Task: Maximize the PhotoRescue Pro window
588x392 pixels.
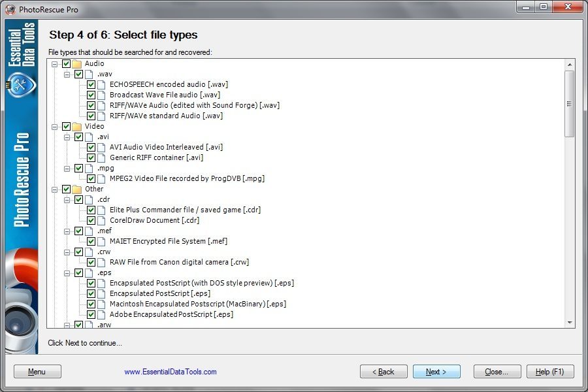Action: [544, 7]
